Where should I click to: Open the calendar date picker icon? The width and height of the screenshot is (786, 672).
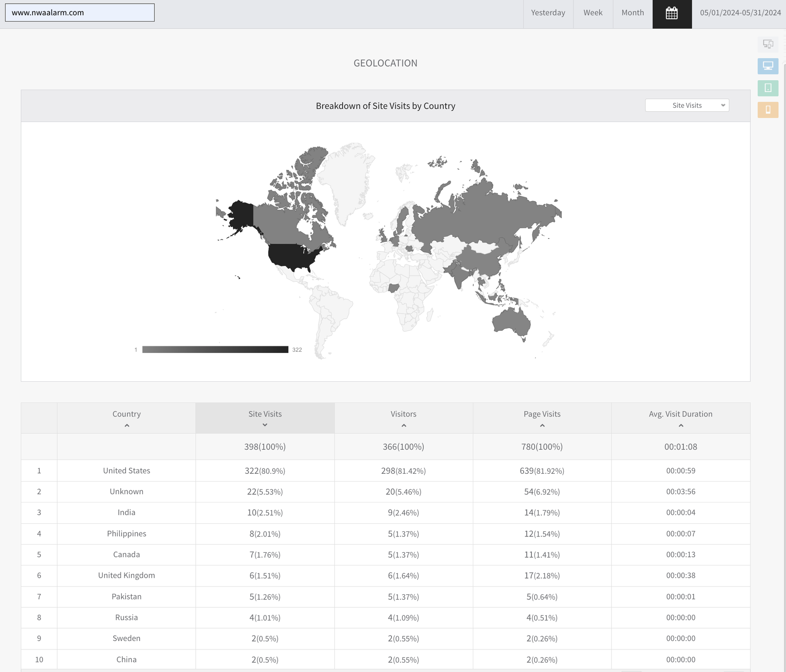[672, 13]
